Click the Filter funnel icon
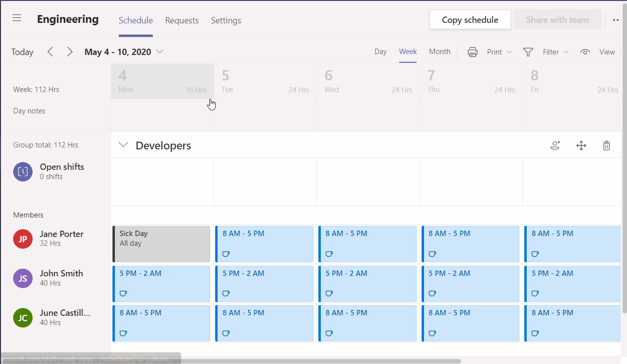 (x=528, y=52)
